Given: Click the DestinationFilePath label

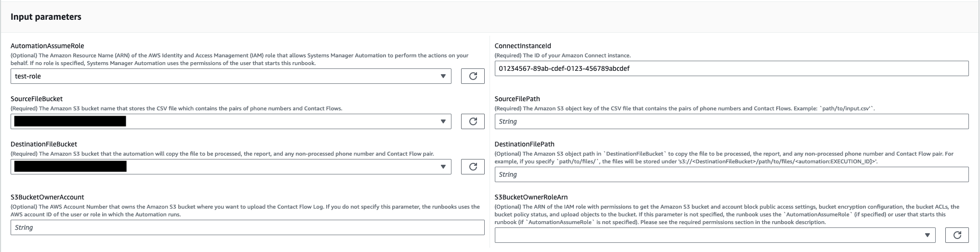Looking at the screenshot, I should tap(525, 144).
